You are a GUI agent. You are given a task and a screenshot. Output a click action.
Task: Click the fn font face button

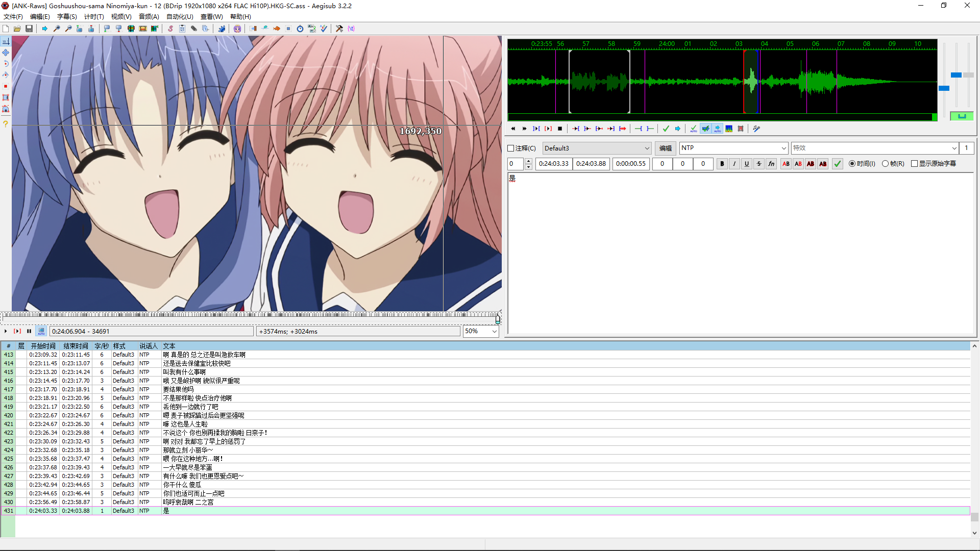pos(771,164)
